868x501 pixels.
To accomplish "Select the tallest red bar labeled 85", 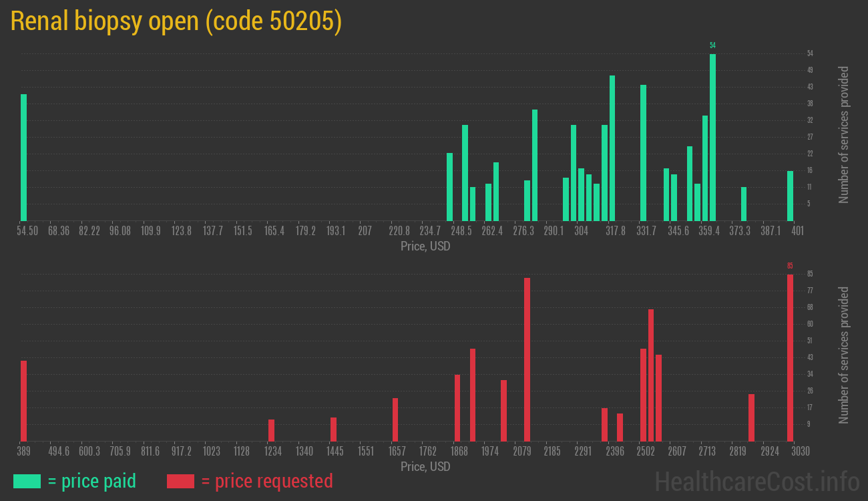I will pos(790,357).
